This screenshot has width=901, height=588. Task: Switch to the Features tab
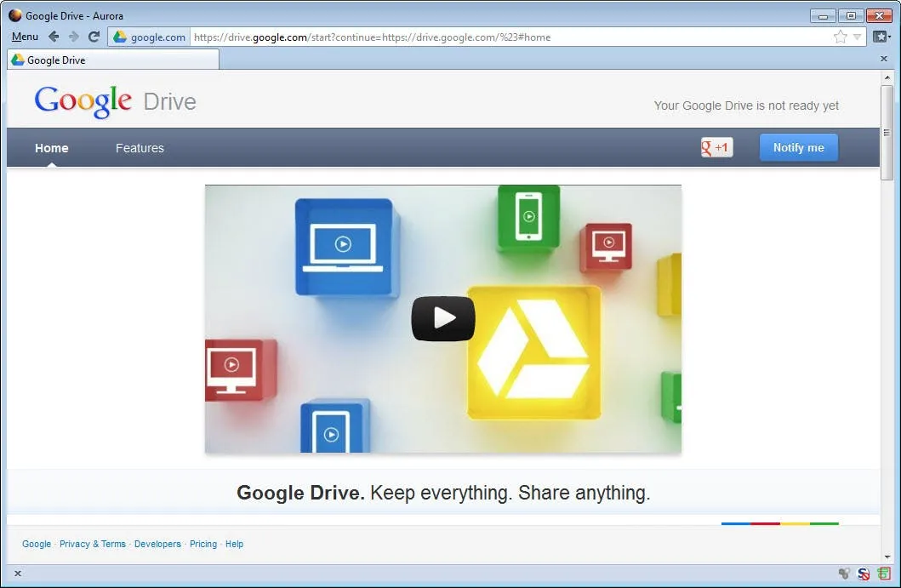(x=139, y=147)
